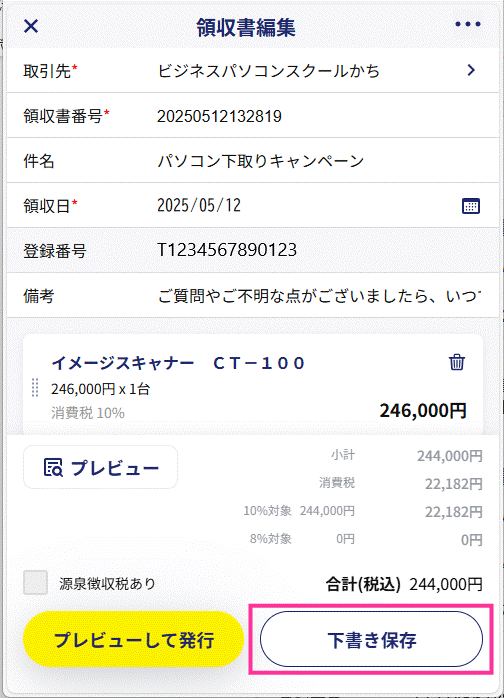This screenshot has height=698, width=504.
Task: Select the 登録番号 field T1234567890123
Action: (227, 250)
